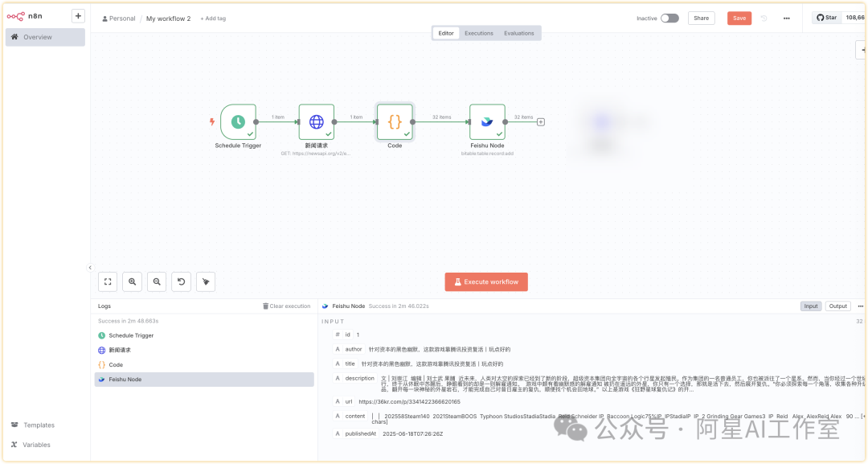Toggle the workflow Inactive switch
The height and width of the screenshot is (464, 868).
click(669, 18)
